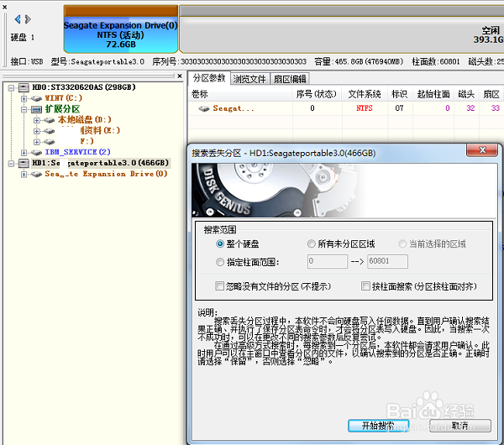Select 扩展分区 tree item
The image size is (504, 445).
(62, 109)
